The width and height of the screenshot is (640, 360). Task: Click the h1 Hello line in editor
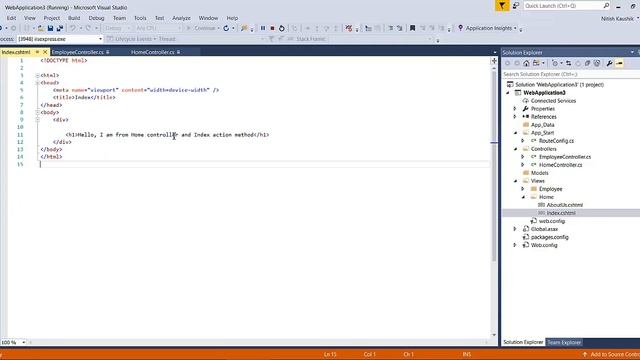[167, 135]
